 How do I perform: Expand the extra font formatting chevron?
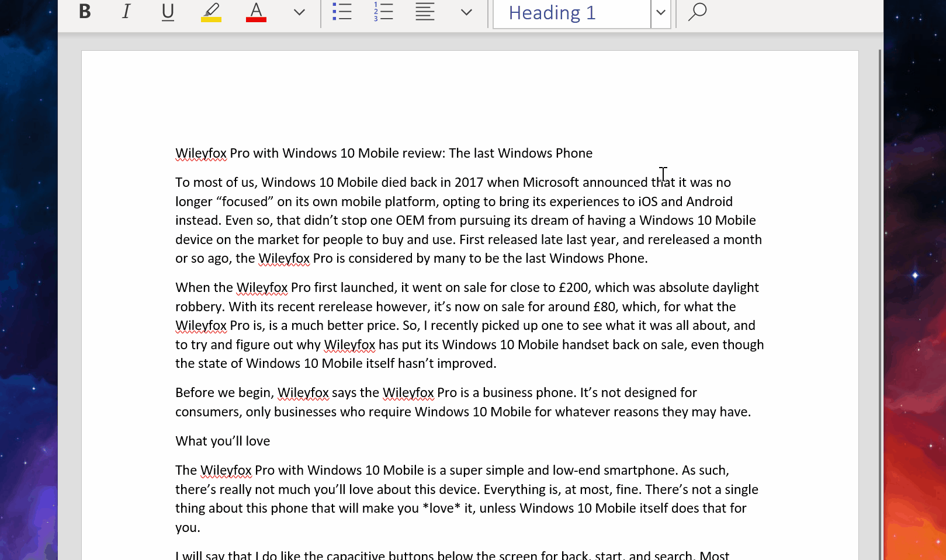click(x=299, y=12)
